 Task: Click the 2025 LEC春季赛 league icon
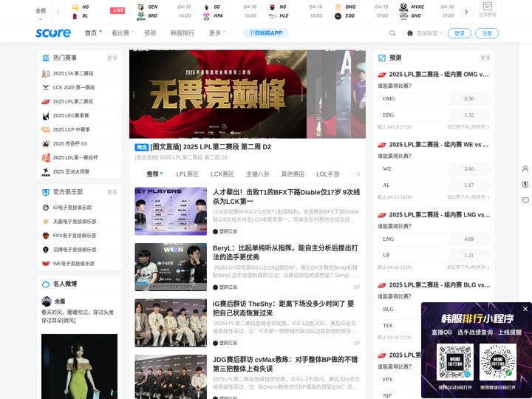coord(46,115)
